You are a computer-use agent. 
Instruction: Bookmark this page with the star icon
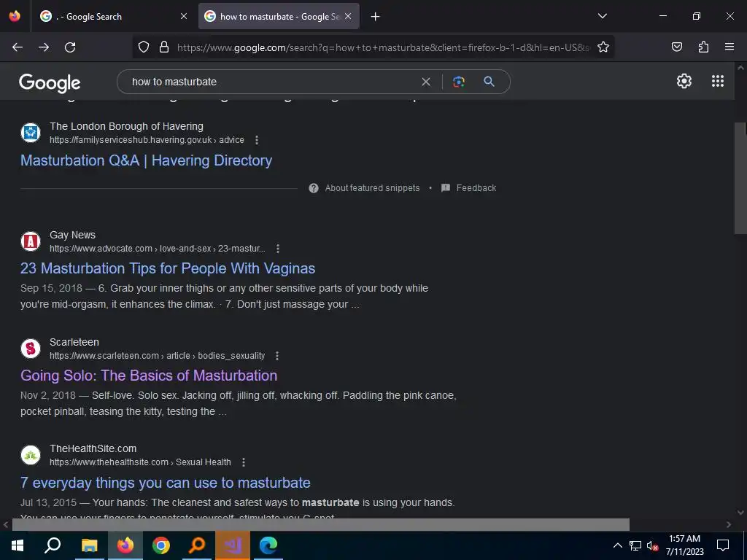[x=603, y=47]
